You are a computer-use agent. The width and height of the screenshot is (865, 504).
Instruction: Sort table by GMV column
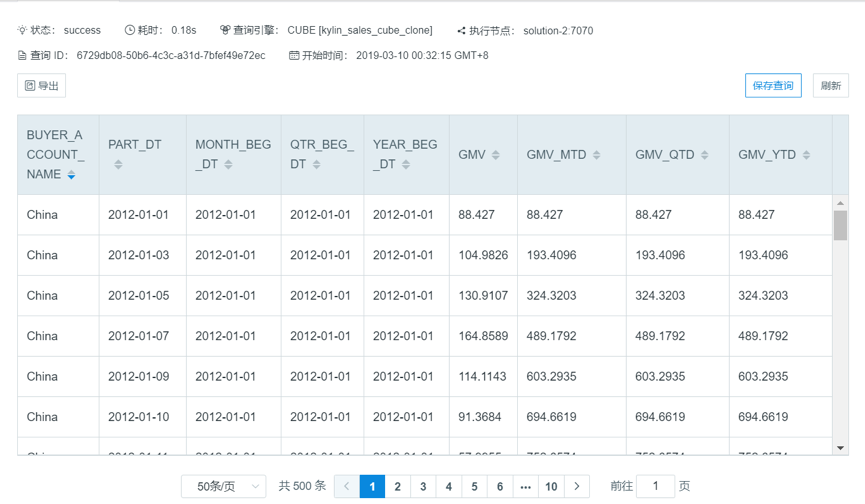pos(495,155)
